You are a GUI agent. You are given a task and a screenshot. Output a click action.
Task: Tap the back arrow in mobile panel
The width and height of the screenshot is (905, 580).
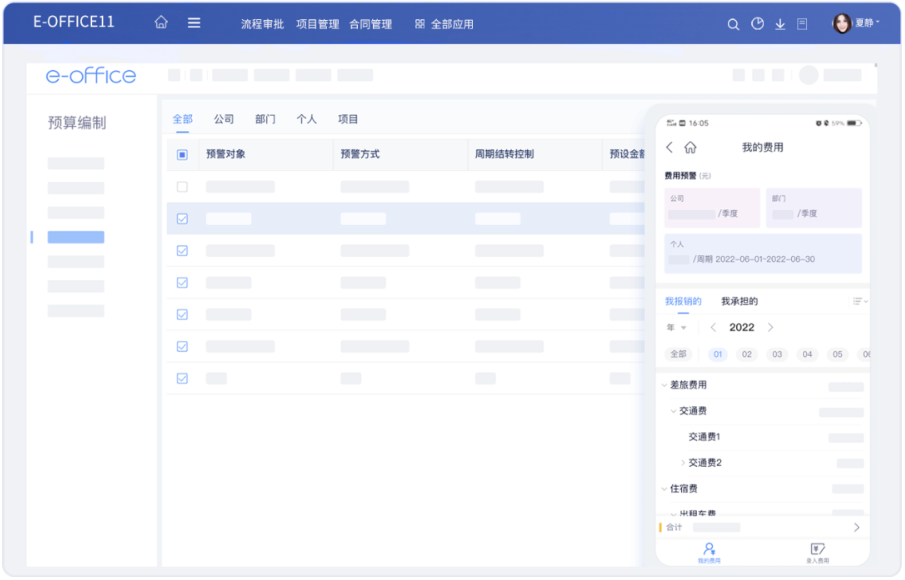pyautogui.click(x=670, y=148)
